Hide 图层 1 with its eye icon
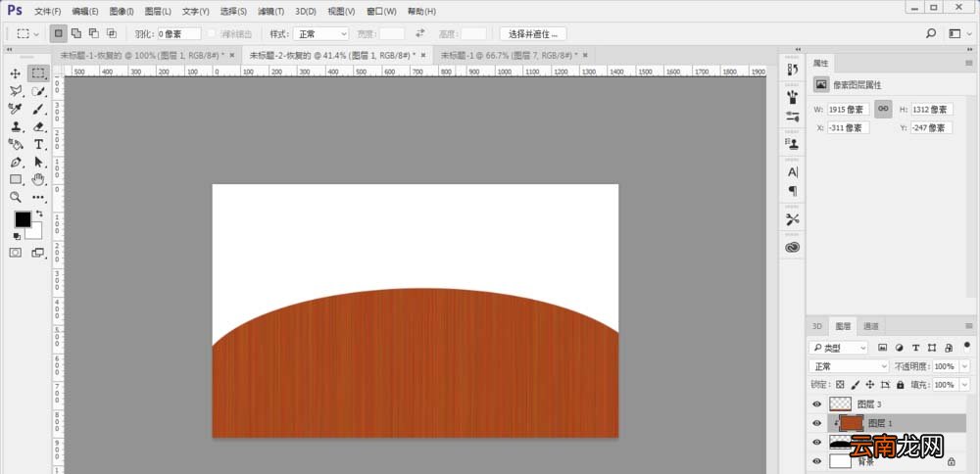This screenshot has width=980, height=474. point(816,423)
